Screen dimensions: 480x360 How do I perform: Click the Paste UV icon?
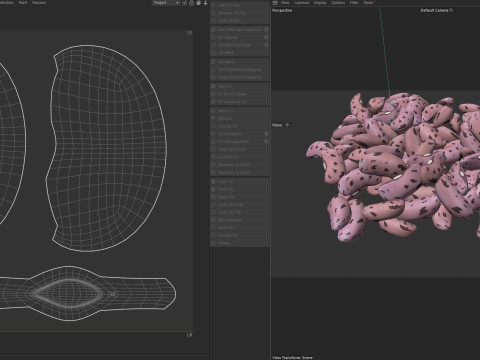[x=213, y=189]
